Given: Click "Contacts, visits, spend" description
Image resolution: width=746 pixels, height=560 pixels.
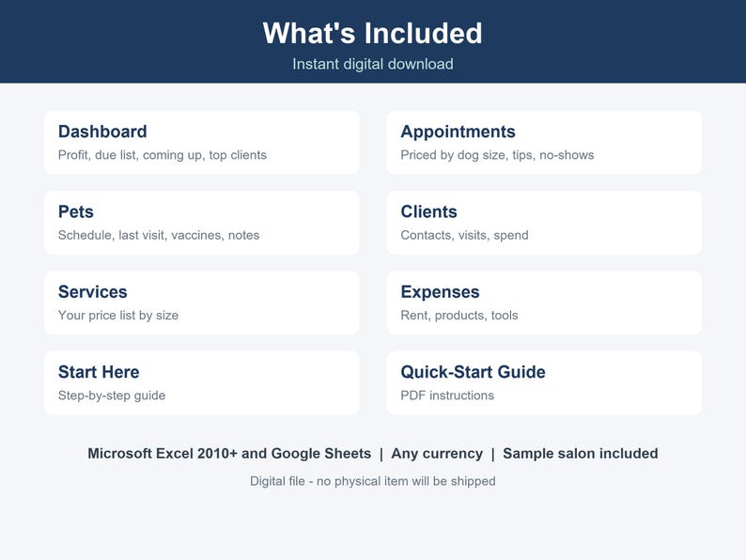Looking at the screenshot, I should (464, 235).
